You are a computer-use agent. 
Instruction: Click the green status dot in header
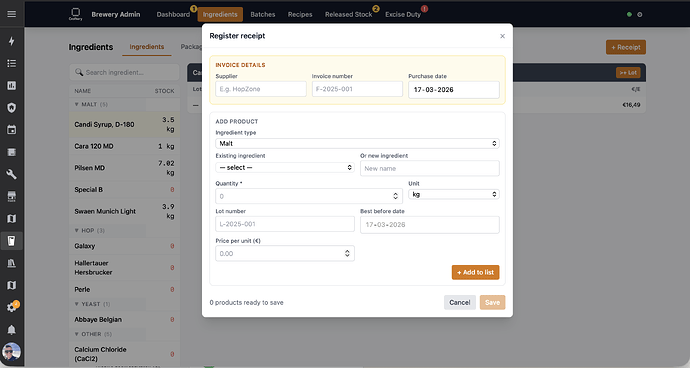click(x=629, y=15)
